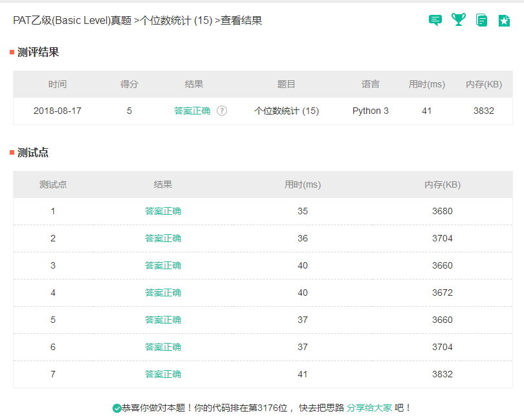This screenshot has width=524, height=420.
Task: Click the 分享给大家 link
Action: coord(369,408)
